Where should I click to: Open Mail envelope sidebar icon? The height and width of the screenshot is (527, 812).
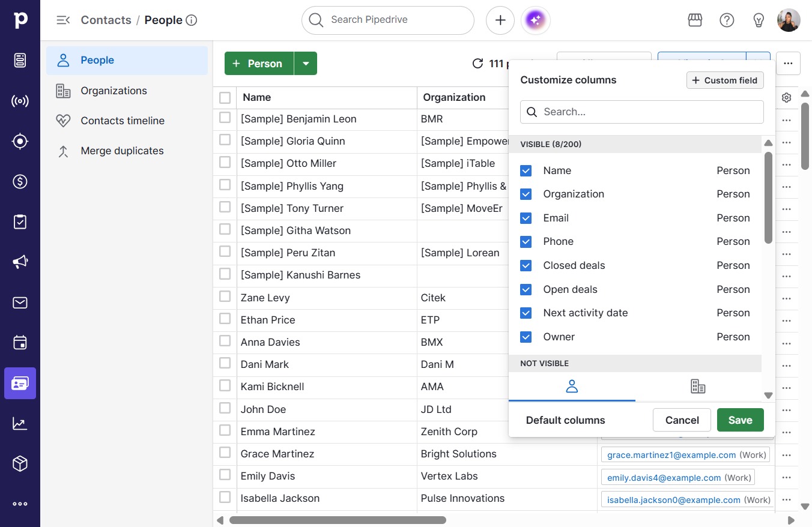[x=20, y=303]
